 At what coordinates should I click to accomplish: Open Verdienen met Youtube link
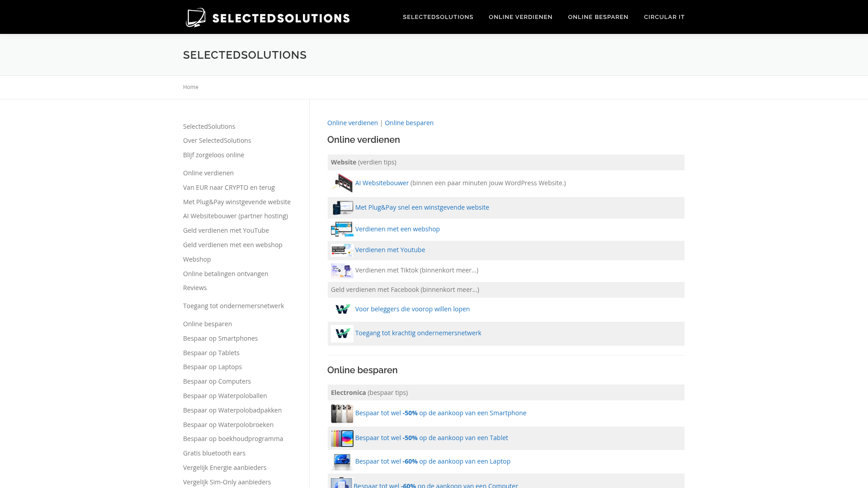coord(390,250)
